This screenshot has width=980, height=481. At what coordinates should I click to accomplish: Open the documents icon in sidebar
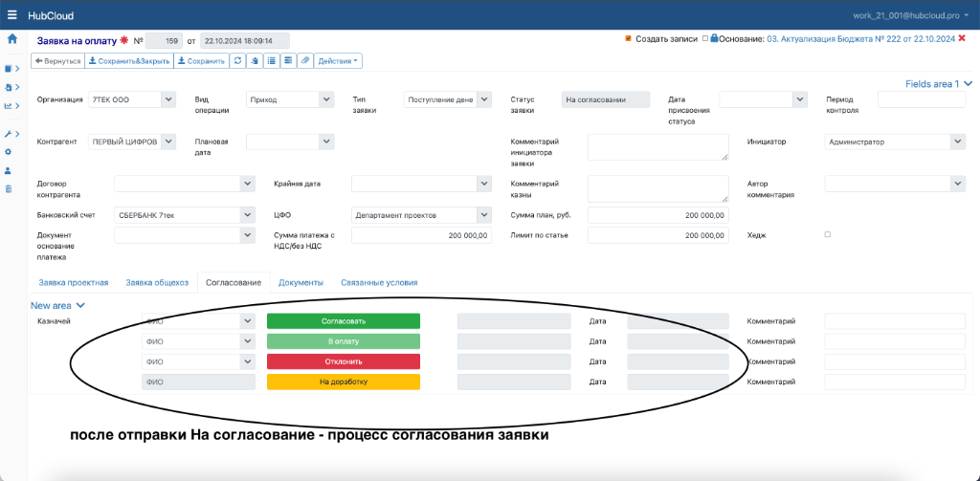(x=9, y=87)
